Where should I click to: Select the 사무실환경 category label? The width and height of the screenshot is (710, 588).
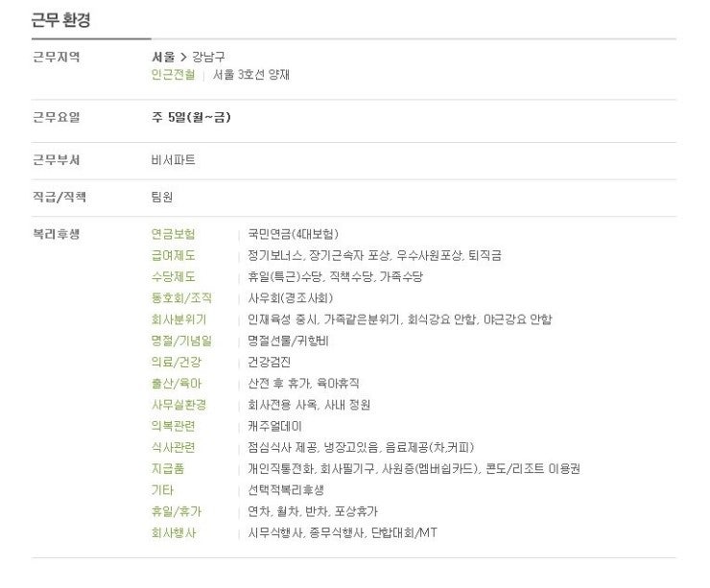point(178,405)
